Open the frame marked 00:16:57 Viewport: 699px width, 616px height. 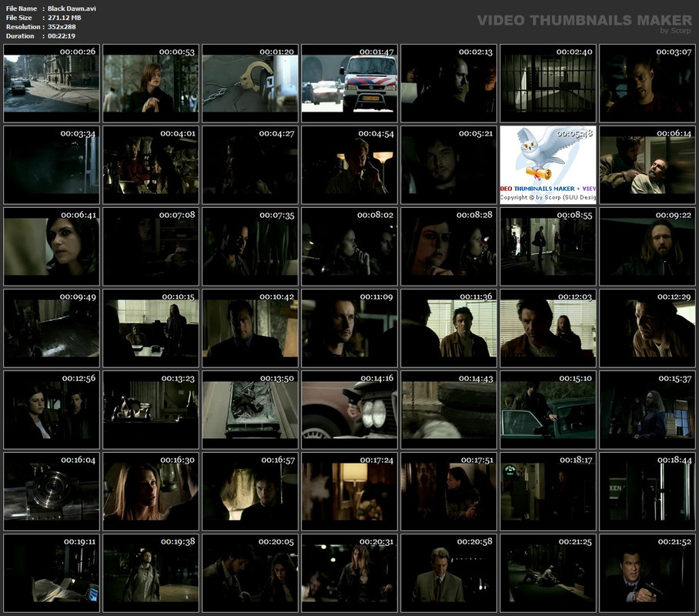coord(250,491)
